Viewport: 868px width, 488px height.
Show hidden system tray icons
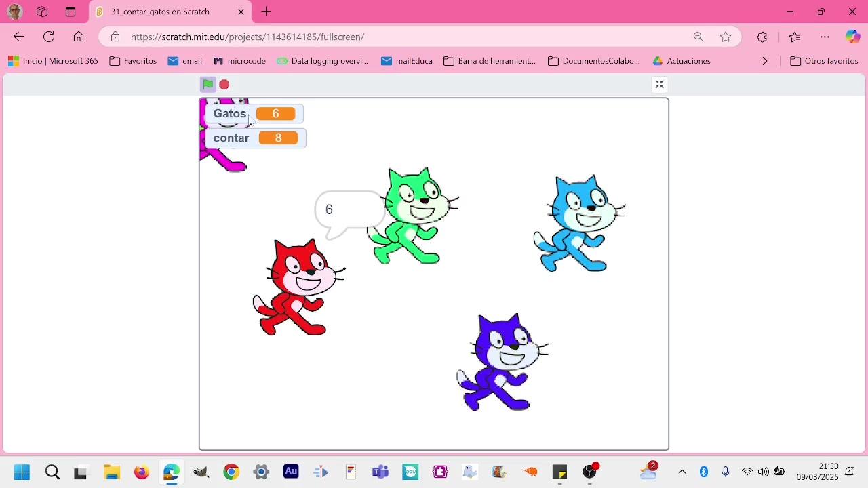[682, 472]
